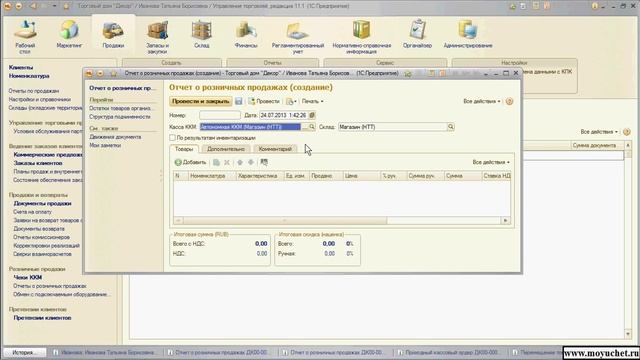Viewport: 640px width, 360px height.
Task: Open Отчеты по продажам in sidebar
Action: (x=34, y=91)
